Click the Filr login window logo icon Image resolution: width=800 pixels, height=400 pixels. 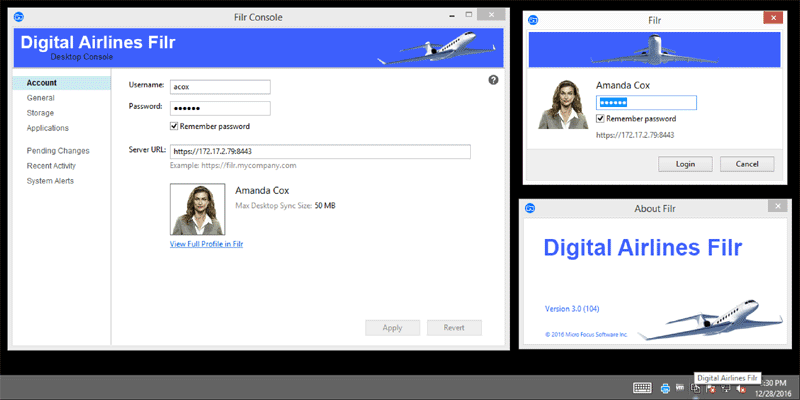point(533,20)
